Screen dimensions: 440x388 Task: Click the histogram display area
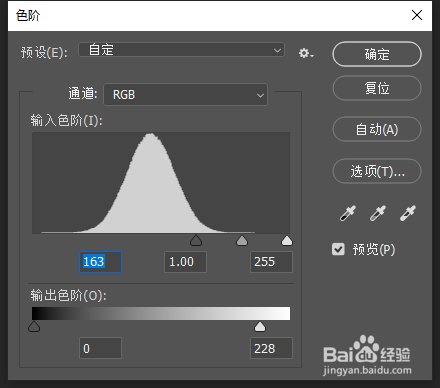tap(161, 183)
